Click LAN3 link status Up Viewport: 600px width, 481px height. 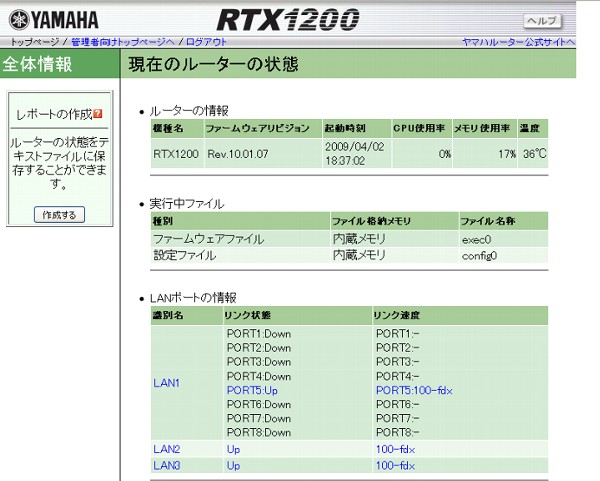[233, 466]
